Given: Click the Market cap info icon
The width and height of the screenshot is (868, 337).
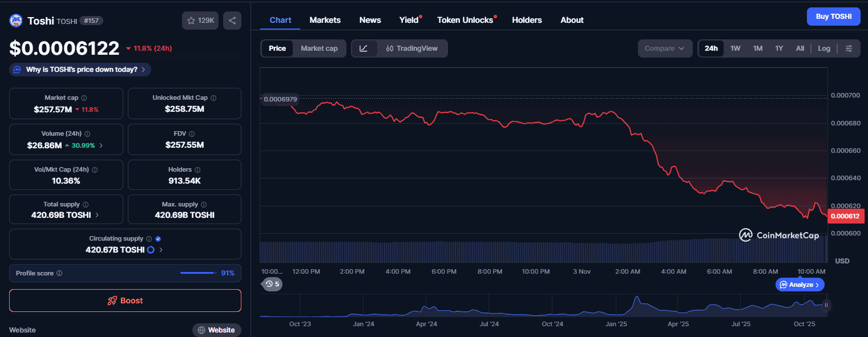Looking at the screenshot, I should (84, 98).
